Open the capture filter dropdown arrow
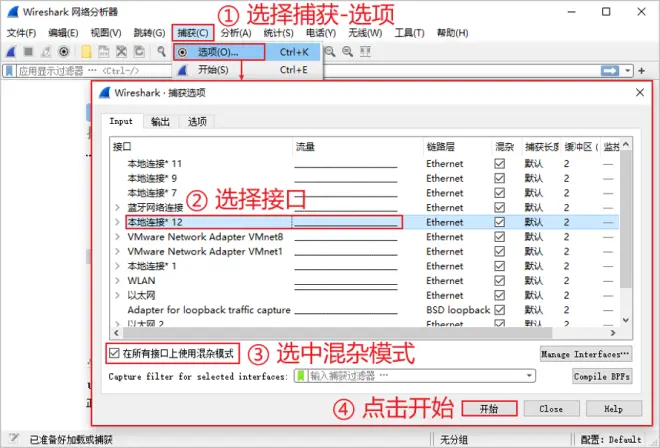660x448 pixels. (529, 376)
